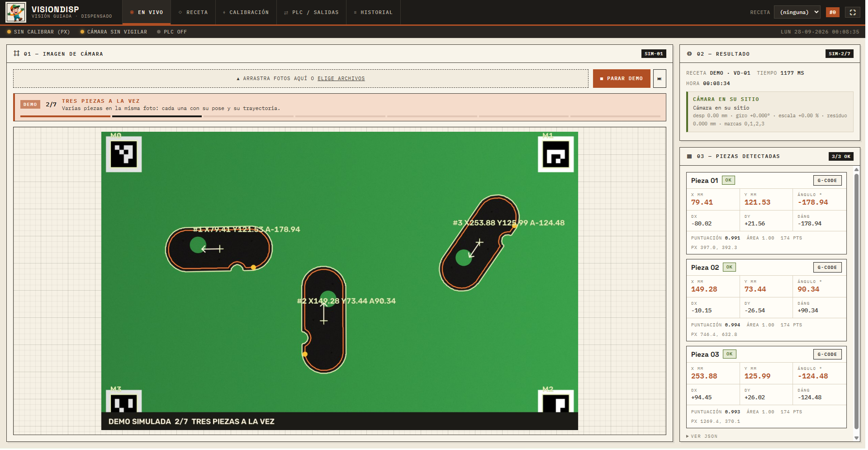Screen dimensions: 868x450
Task: Open the PLC / Salidas tab
Action: coord(311,12)
